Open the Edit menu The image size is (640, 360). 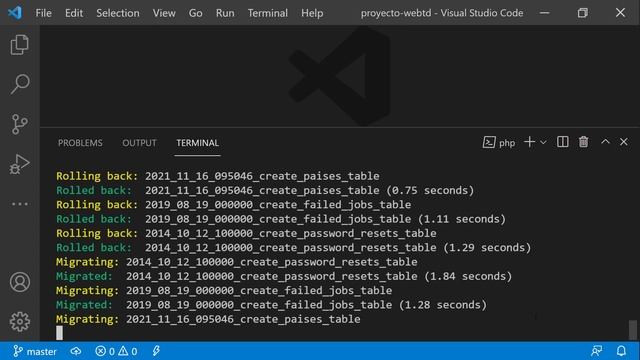click(74, 13)
